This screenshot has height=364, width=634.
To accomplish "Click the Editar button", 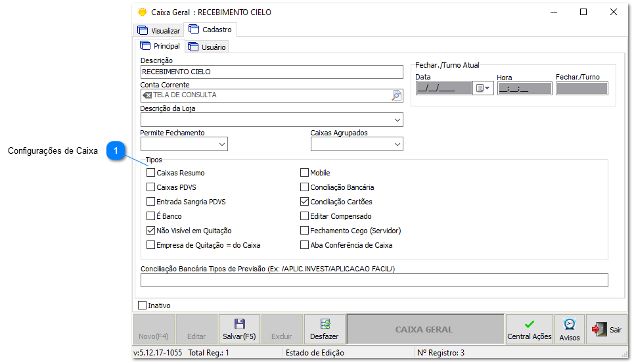I will click(196, 329).
